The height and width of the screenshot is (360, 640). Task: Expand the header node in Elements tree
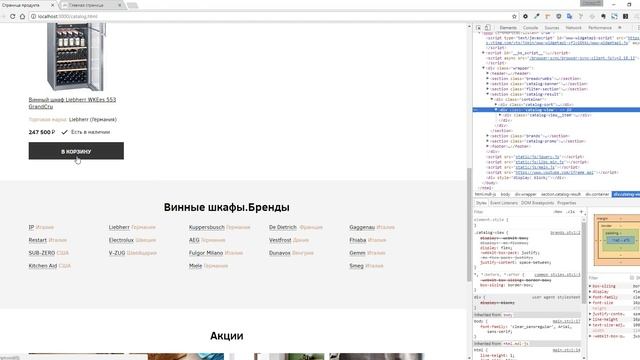point(488,73)
